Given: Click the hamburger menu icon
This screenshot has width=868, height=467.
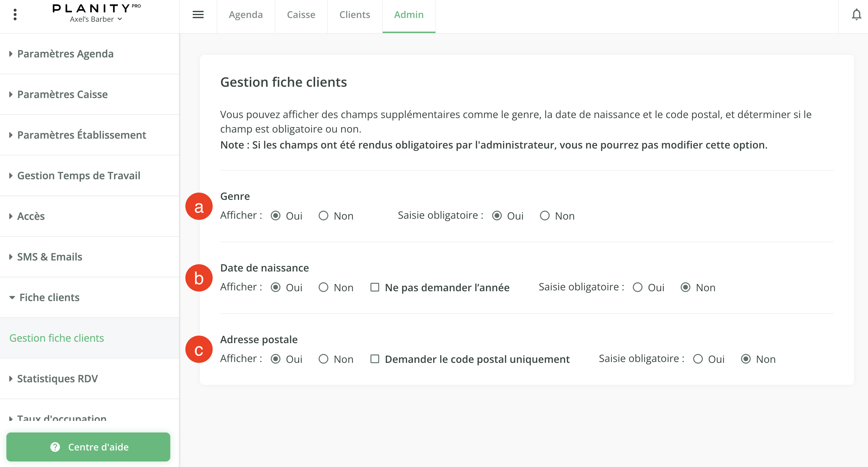Looking at the screenshot, I should pyautogui.click(x=198, y=15).
